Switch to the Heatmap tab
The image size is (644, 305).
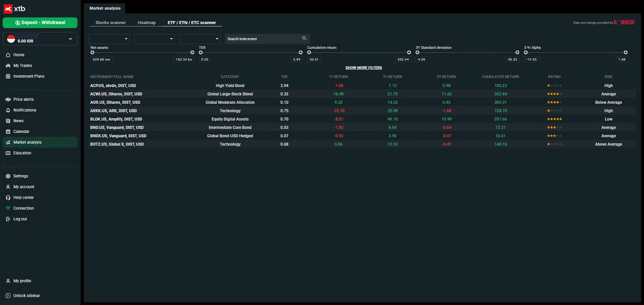pos(147,23)
